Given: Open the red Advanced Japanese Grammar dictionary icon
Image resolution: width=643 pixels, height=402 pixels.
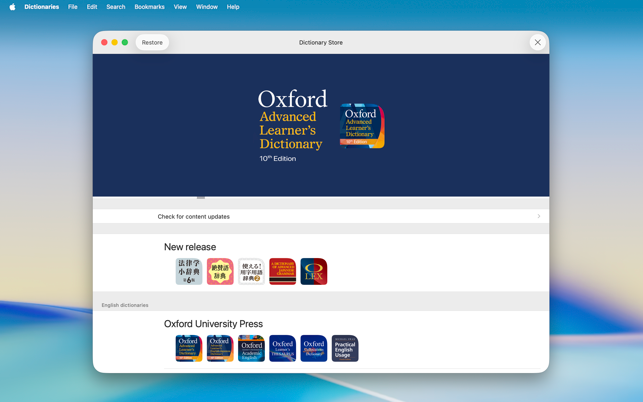Looking at the screenshot, I should (283, 271).
